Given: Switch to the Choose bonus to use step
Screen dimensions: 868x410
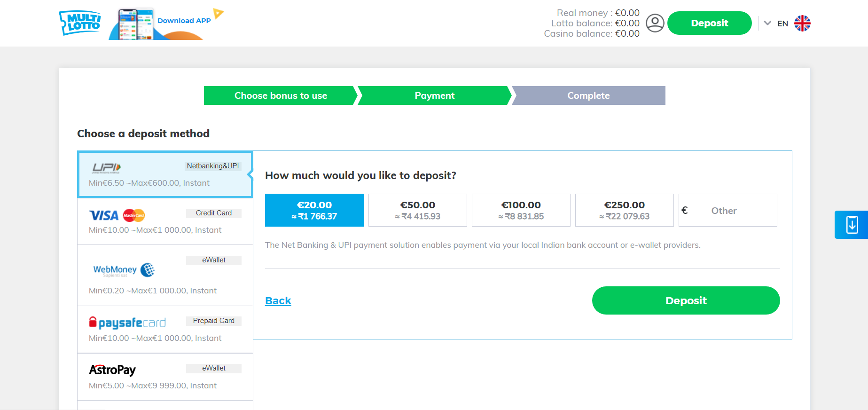Looking at the screenshot, I should pos(280,95).
